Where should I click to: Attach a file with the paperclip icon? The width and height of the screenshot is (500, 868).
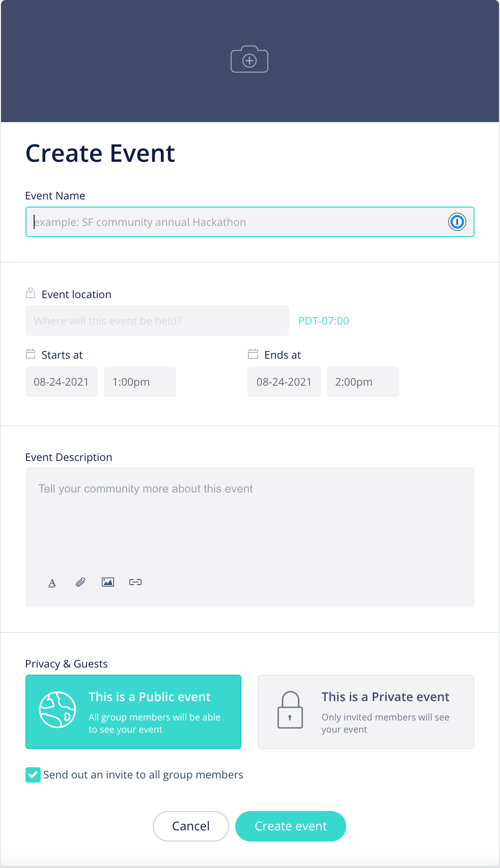pyautogui.click(x=80, y=582)
